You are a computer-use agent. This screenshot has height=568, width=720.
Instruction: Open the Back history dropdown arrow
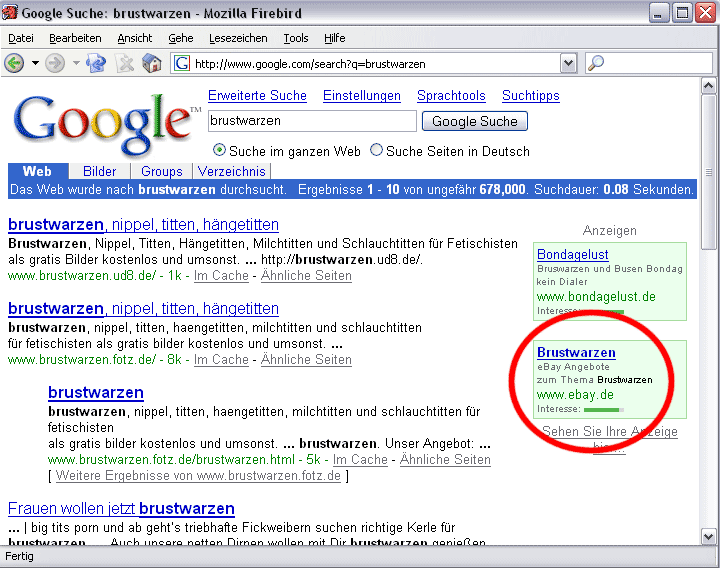(x=35, y=63)
